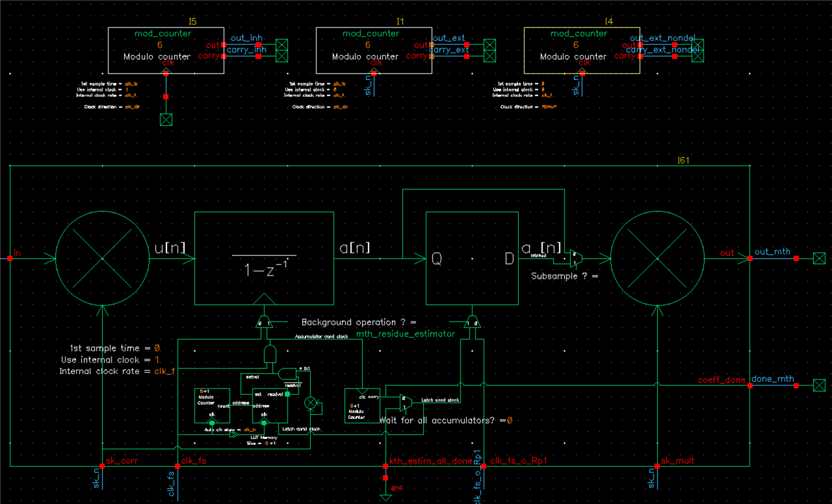832x504 pixels.
Task: Click the out_inh wire label
Action: [x=246, y=39]
